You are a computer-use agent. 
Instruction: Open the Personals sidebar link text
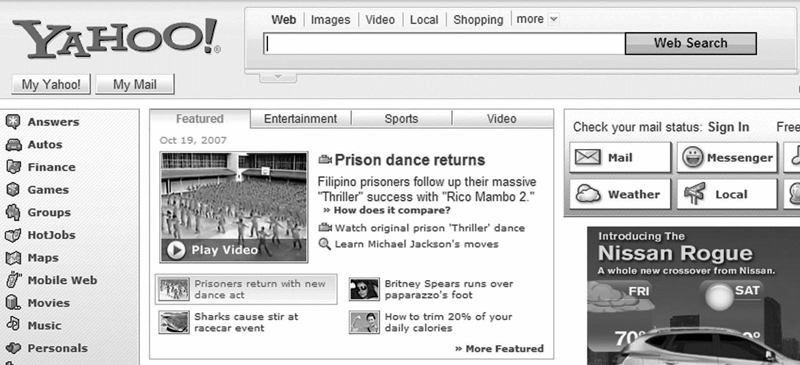pos(58,348)
